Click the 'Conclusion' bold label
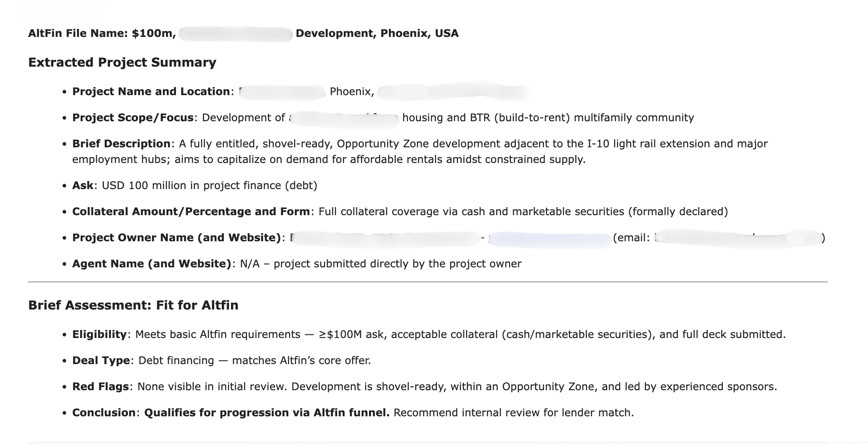 (x=103, y=413)
